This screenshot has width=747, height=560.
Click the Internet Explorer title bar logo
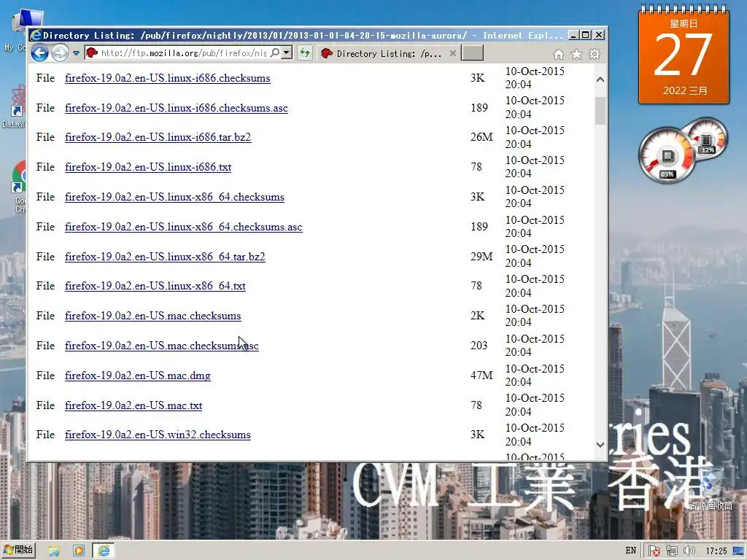(36, 35)
